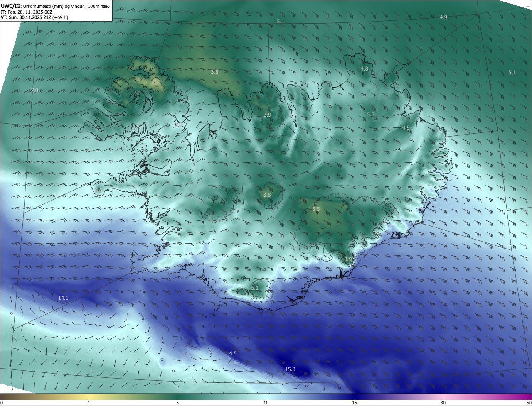Click the 5.3 value in the northeast highlands
532x406 pixels.
click(371, 114)
